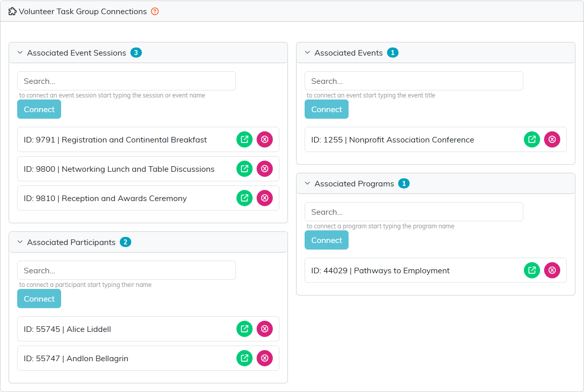This screenshot has height=392, width=584.
Task: Select text 'ID: 55745 | Alice Liddell'
Action: [67, 329]
